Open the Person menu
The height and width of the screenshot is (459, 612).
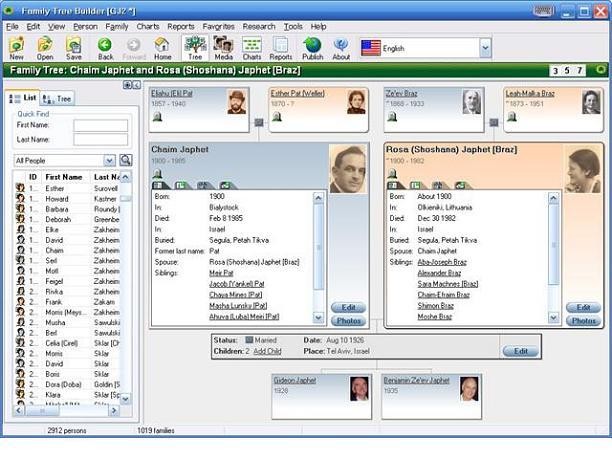tap(85, 27)
